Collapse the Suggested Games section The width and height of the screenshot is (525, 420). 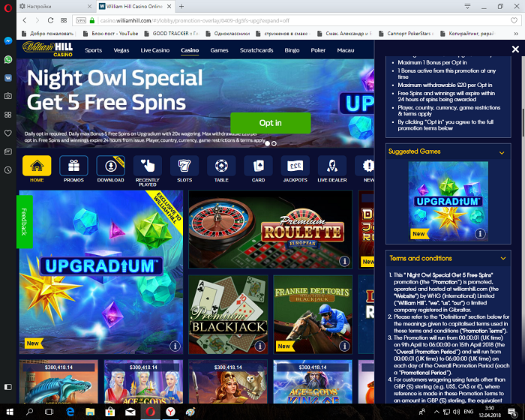(x=502, y=153)
